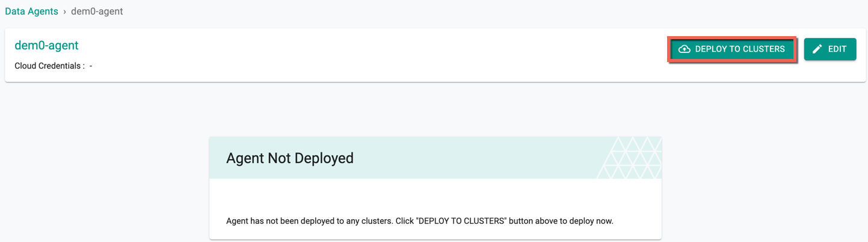Click the pencil icon on Edit button
This screenshot has width=868, height=242.
[x=817, y=49]
